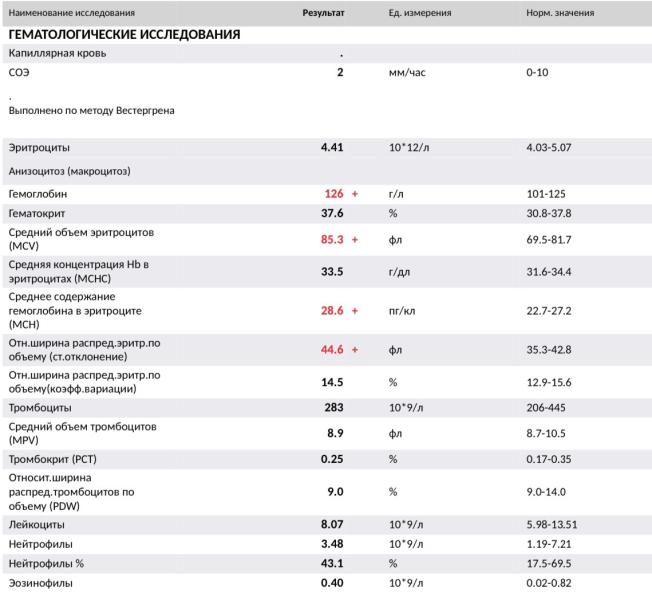The width and height of the screenshot is (652, 600).
Task: Click the 'Гемоглобин' row label
Action: click(38, 194)
